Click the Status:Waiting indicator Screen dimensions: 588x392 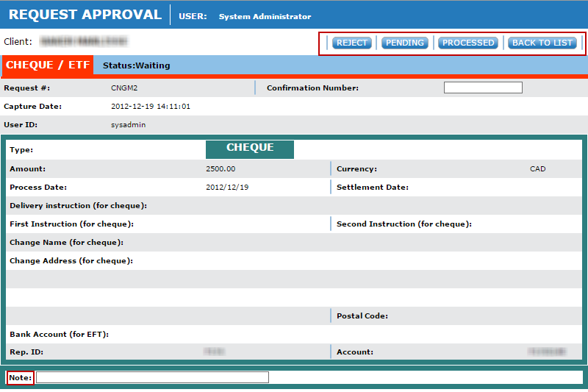(x=136, y=65)
